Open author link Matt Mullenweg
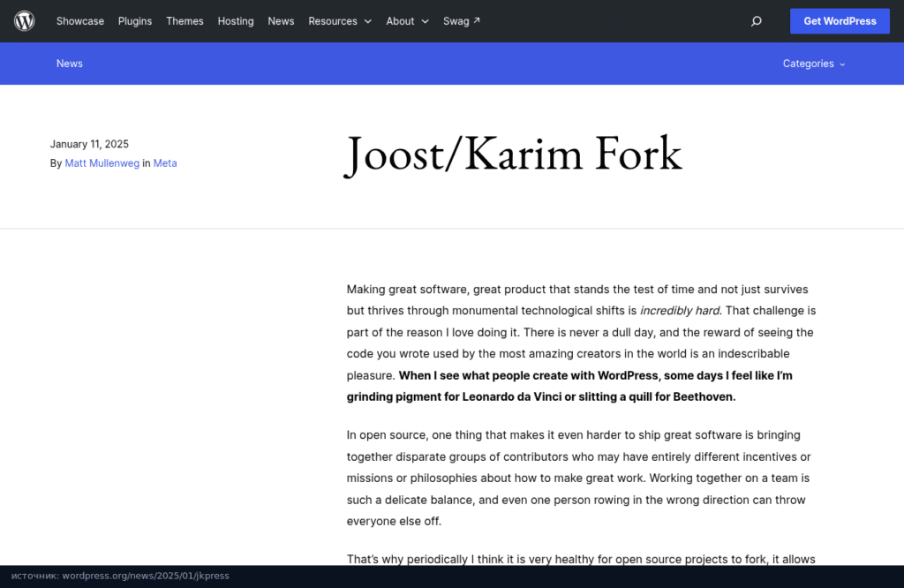This screenshot has height=588, width=904. coord(102,163)
